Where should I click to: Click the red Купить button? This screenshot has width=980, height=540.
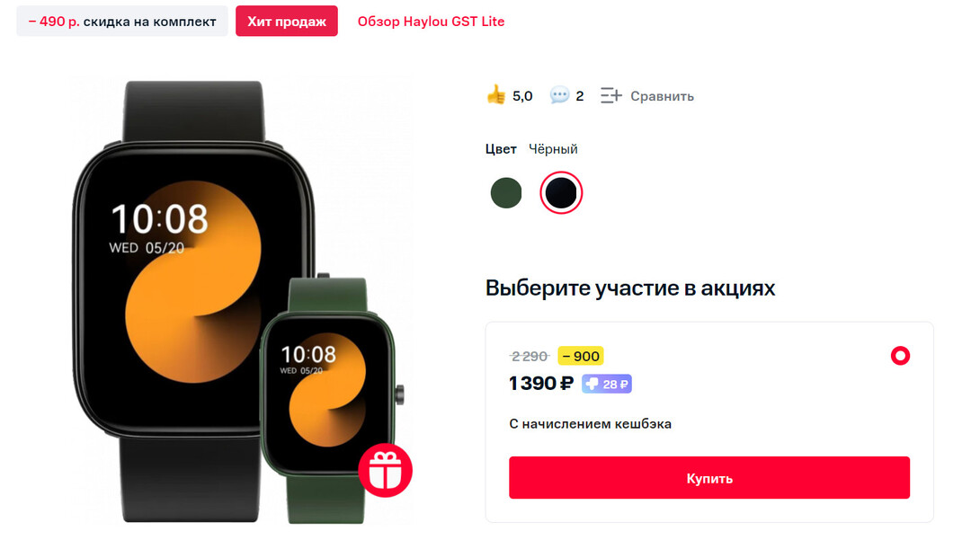(x=708, y=478)
